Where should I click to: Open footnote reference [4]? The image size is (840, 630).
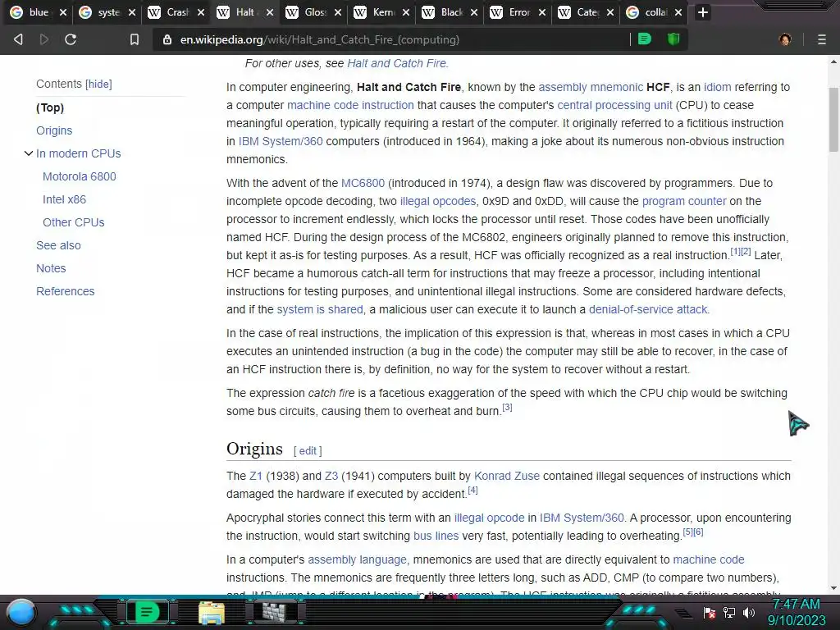click(x=472, y=491)
